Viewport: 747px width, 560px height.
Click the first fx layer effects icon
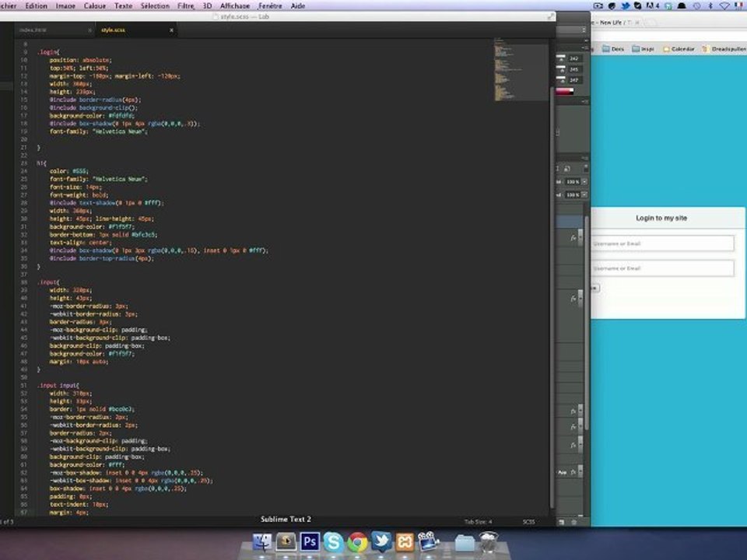573,237
